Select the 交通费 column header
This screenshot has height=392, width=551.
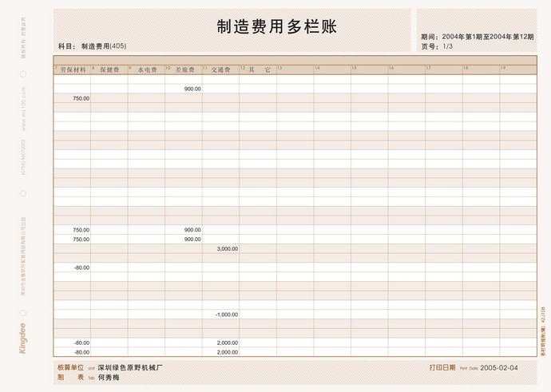(220, 69)
